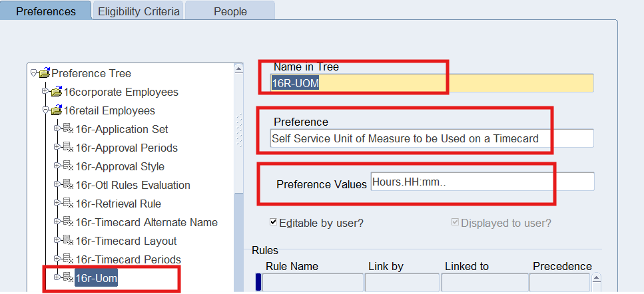Image resolution: width=644 pixels, height=294 pixels.
Task: Expand the 16corporate Employees branch
Action: point(46,92)
